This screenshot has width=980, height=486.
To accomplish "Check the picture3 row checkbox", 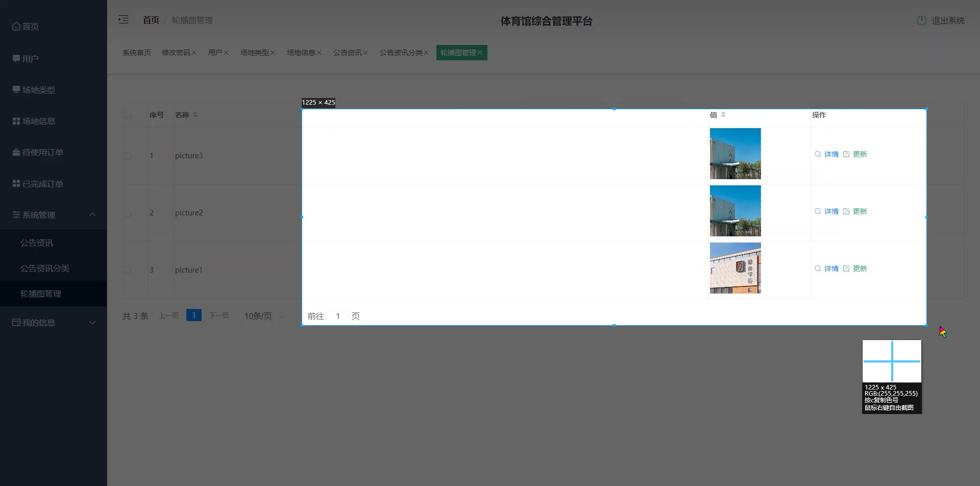I will [128, 156].
